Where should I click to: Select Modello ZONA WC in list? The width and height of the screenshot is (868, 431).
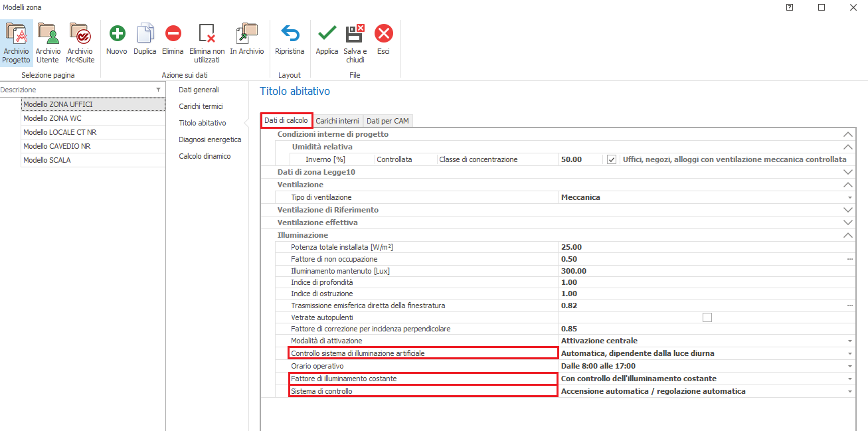92,118
